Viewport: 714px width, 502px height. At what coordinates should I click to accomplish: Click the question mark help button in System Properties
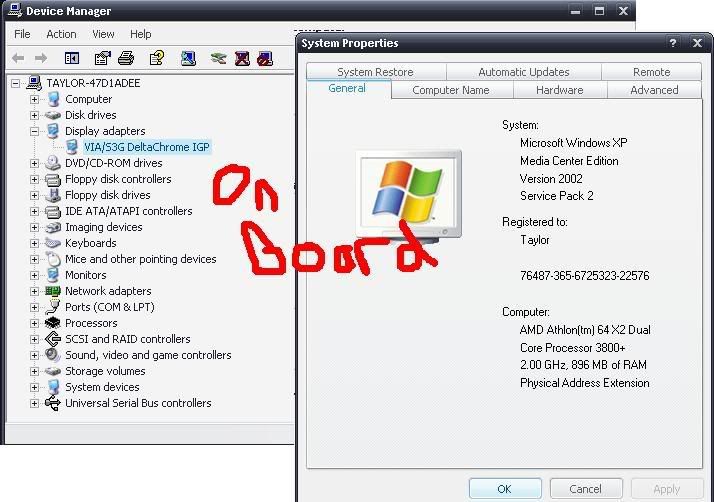pyautogui.click(x=673, y=43)
